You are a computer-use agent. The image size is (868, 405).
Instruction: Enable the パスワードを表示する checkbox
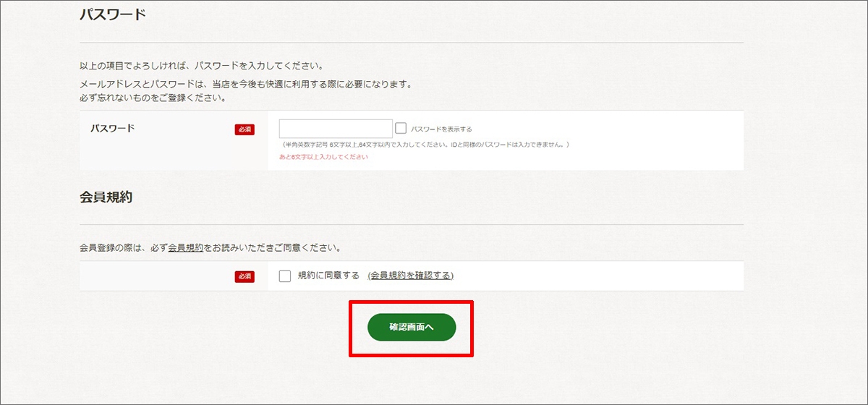point(401,129)
